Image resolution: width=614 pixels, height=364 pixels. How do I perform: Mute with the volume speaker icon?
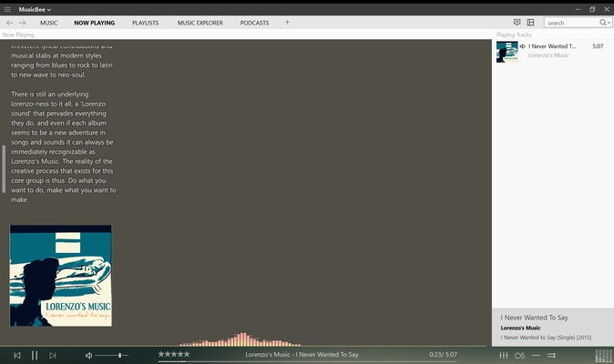click(89, 356)
